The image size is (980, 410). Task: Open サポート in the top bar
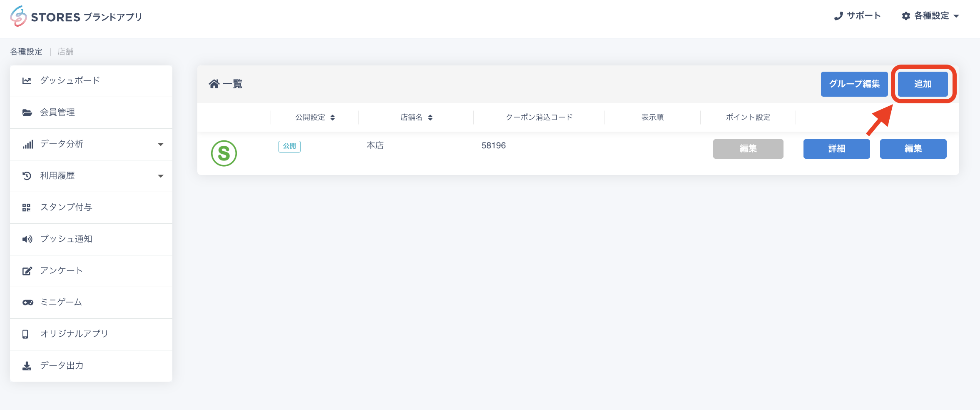tap(858, 16)
